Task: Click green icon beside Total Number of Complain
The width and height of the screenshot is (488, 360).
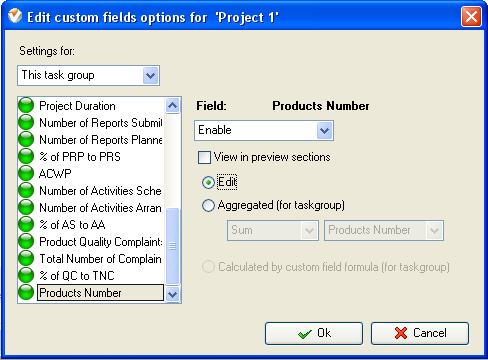Action: click(26, 258)
